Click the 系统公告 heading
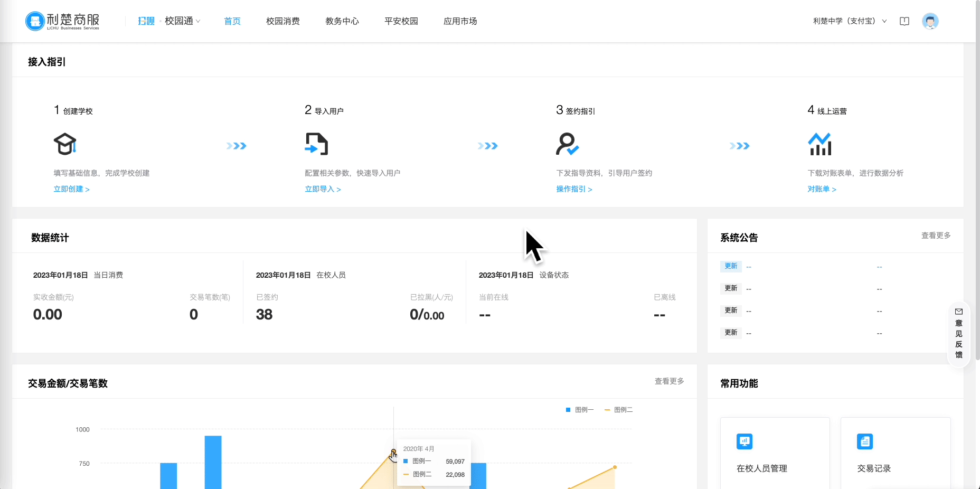This screenshot has height=489, width=980. 739,238
